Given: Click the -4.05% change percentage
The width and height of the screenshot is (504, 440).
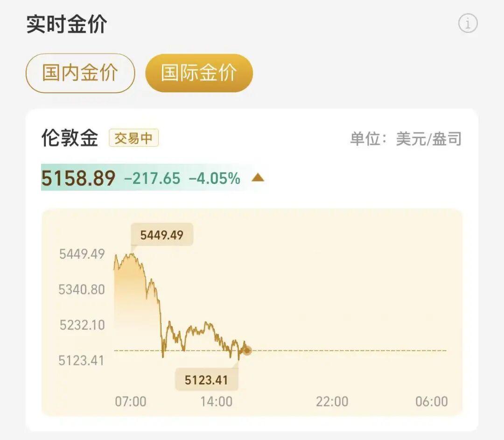Looking at the screenshot, I should (214, 178).
